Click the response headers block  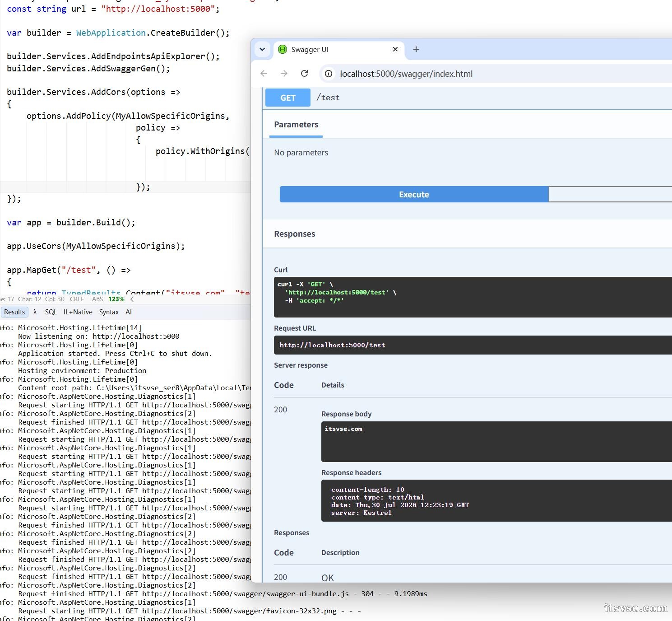pos(496,501)
